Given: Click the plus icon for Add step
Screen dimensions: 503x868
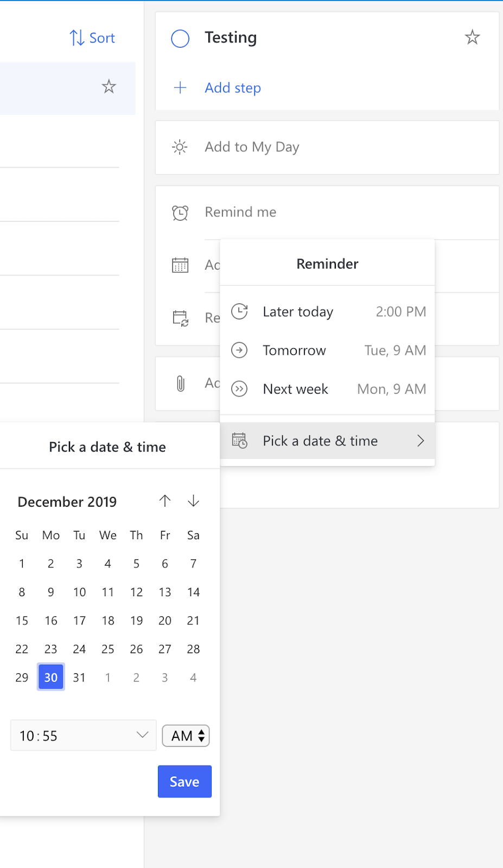Looking at the screenshot, I should coord(180,88).
